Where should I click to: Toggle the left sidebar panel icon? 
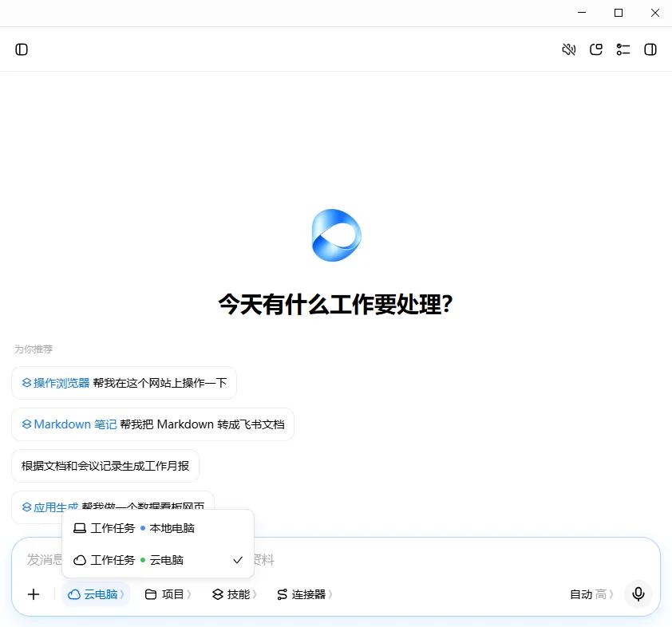coord(22,49)
